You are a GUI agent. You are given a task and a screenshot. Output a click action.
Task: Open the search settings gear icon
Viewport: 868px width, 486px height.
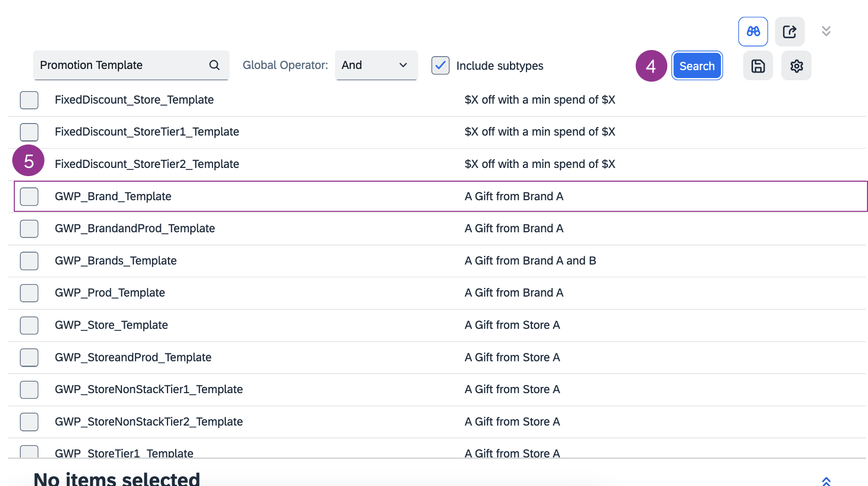point(796,66)
